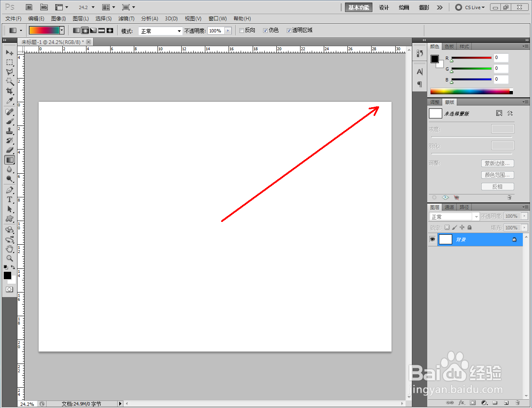The image size is (532, 408).
Task: Swap foreground and background colors
Action: (13, 267)
